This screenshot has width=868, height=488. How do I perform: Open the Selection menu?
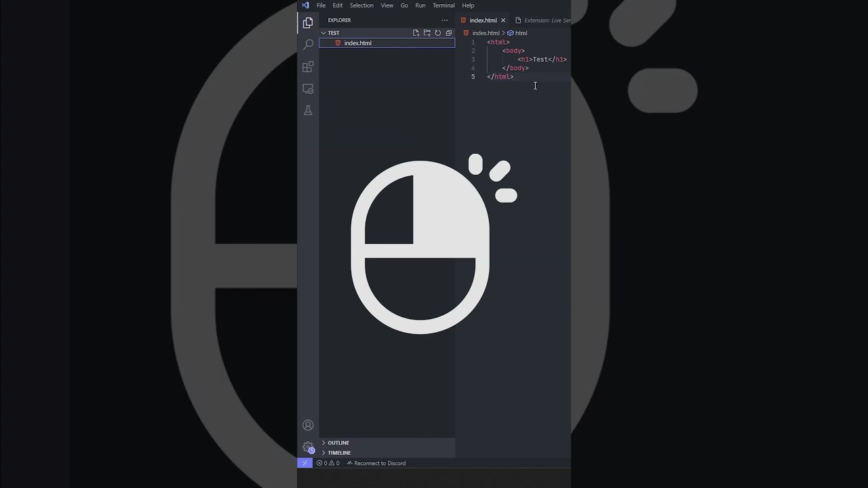pos(361,5)
